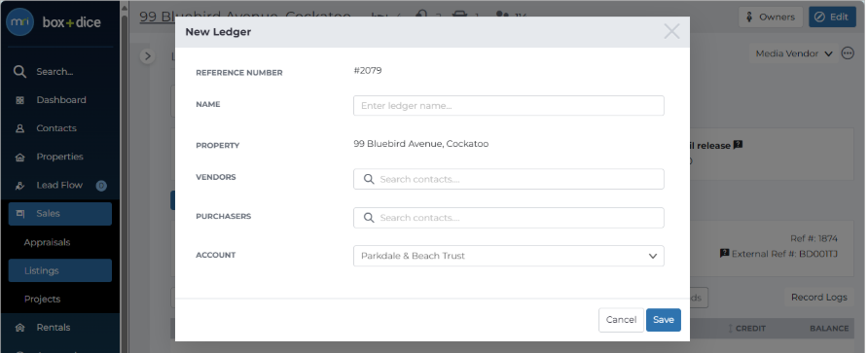This screenshot has width=868, height=353.
Task: Close the New Ledger dialog with X
Action: (x=671, y=31)
